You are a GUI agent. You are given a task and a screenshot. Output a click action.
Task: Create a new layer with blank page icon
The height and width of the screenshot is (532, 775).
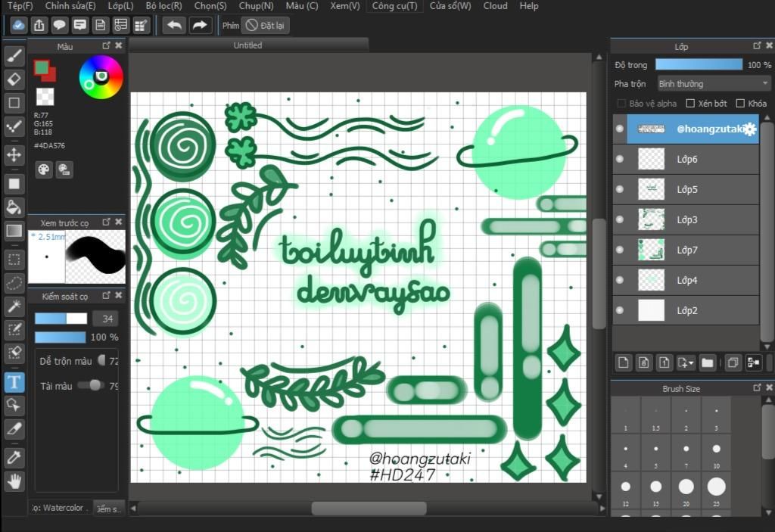pos(624,363)
